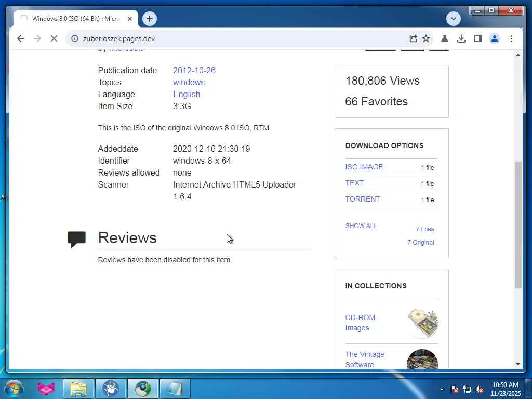Viewport: 532px width, 399px height.
Task: Bookmark this page with the star icon
Action: (x=426, y=38)
